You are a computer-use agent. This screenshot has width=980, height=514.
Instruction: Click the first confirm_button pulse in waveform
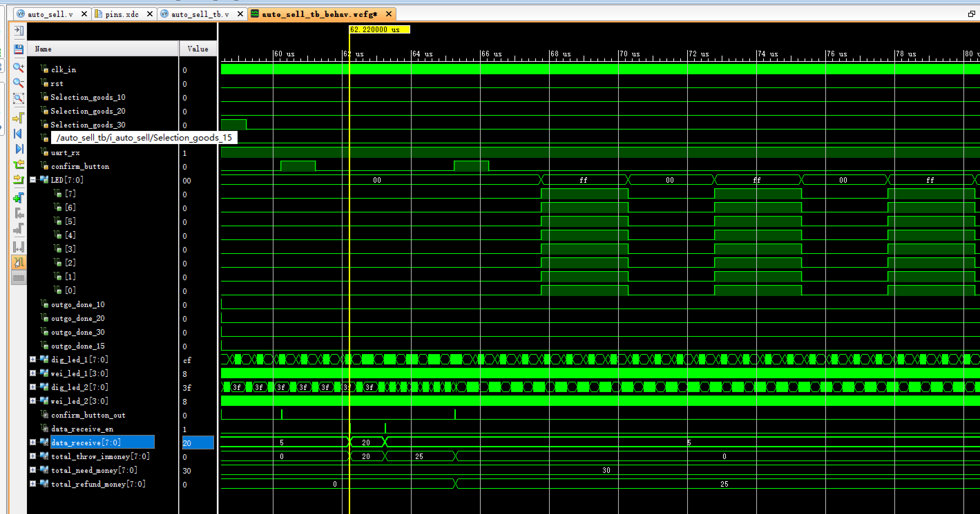298,166
